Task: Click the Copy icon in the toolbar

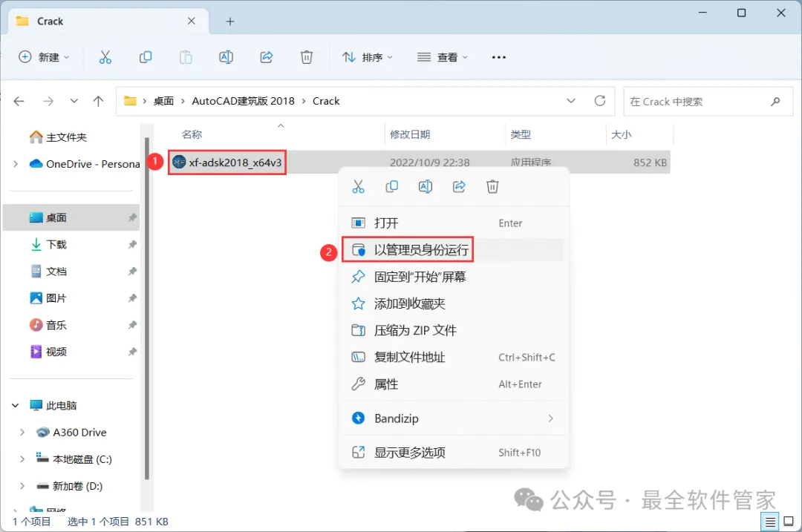Action: (146, 57)
